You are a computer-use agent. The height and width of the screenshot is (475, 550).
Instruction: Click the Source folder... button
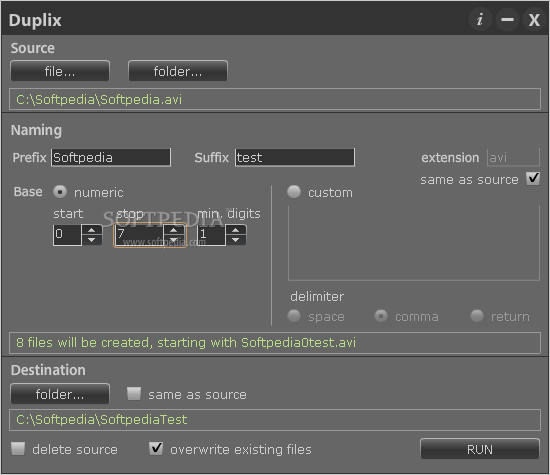click(x=178, y=71)
